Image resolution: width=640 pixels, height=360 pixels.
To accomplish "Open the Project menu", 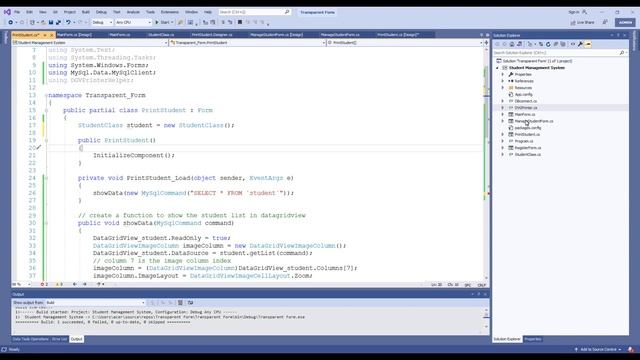I will click(x=69, y=12).
